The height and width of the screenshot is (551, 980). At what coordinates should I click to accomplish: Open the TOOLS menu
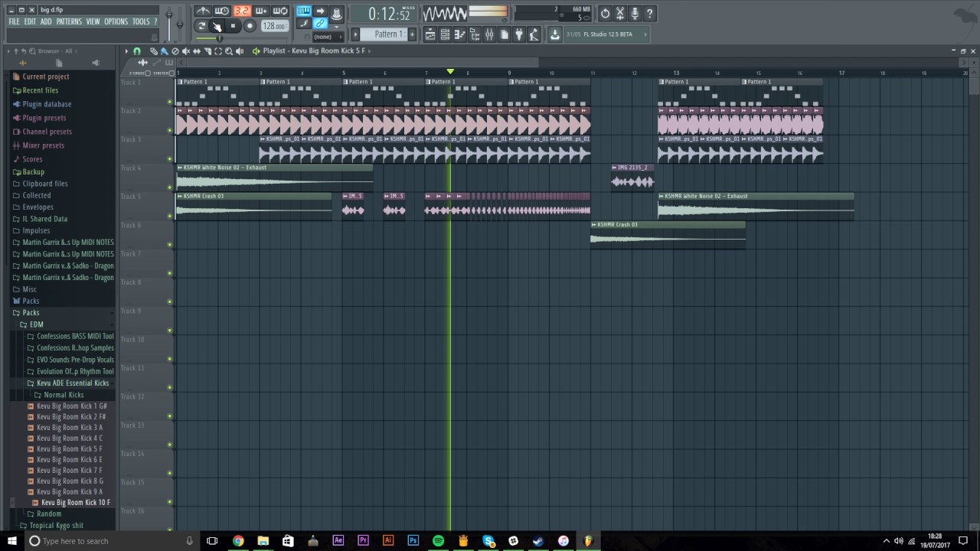pos(142,21)
